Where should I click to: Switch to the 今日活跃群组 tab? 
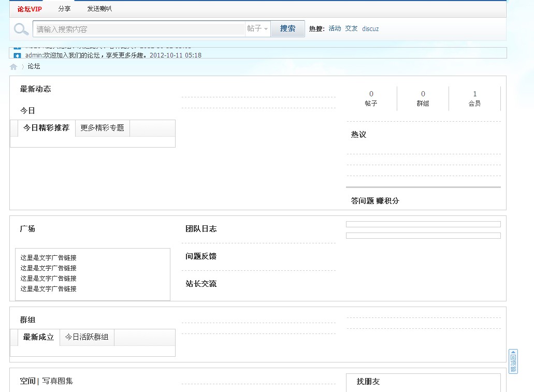coord(86,337)
